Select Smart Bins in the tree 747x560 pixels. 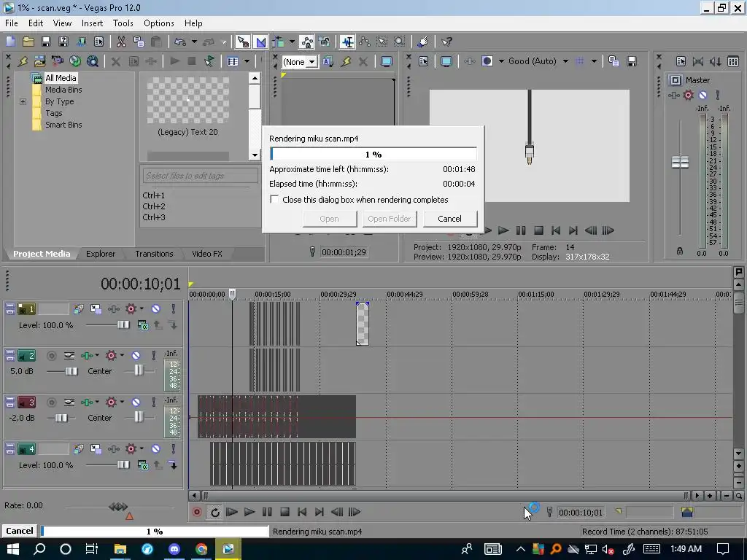coord(63,125)
